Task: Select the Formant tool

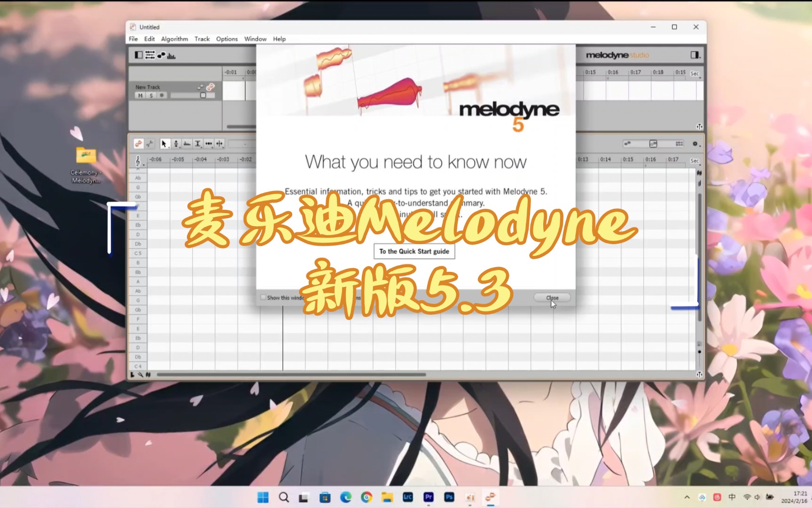Action: (187, 143)
